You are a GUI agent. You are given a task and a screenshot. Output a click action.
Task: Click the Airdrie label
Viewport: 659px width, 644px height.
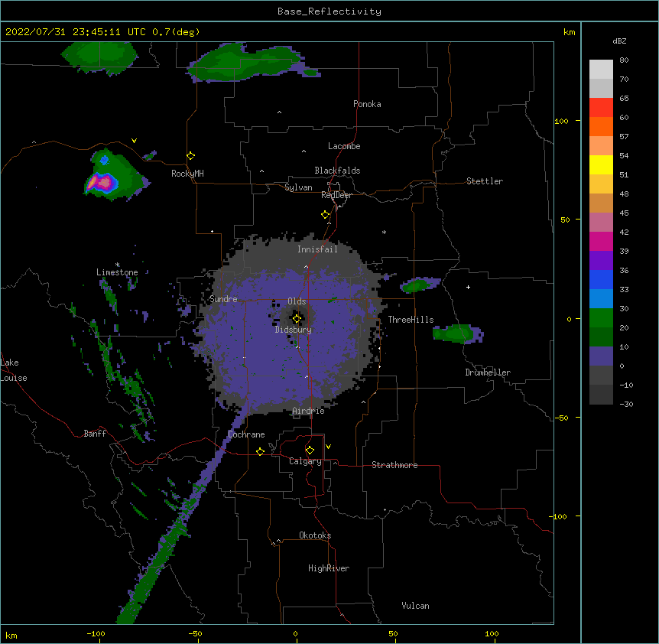308,411
